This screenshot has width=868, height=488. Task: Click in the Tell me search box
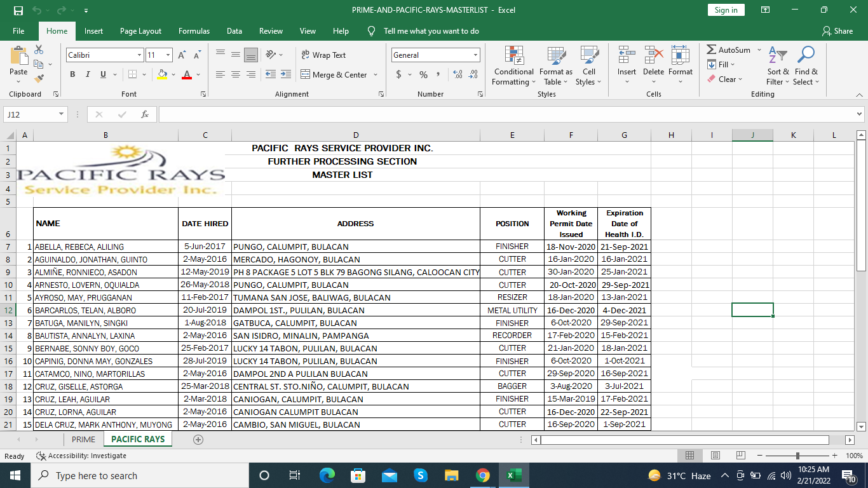[x=431, y=30]
